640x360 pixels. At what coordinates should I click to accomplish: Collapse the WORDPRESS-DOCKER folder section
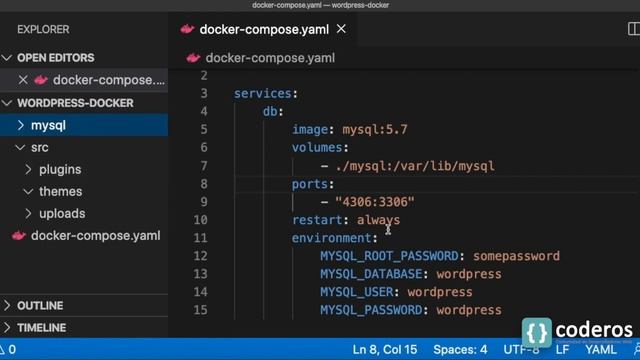pos(7,103)
